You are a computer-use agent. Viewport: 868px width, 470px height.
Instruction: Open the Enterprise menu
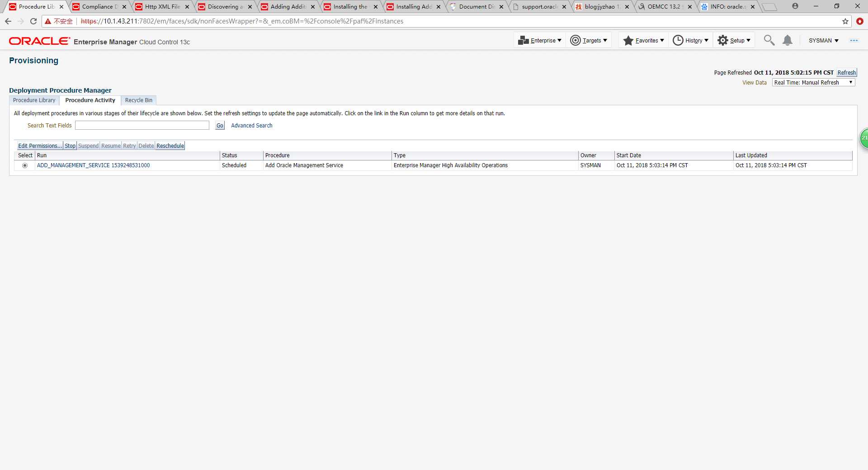click(540, 40)
